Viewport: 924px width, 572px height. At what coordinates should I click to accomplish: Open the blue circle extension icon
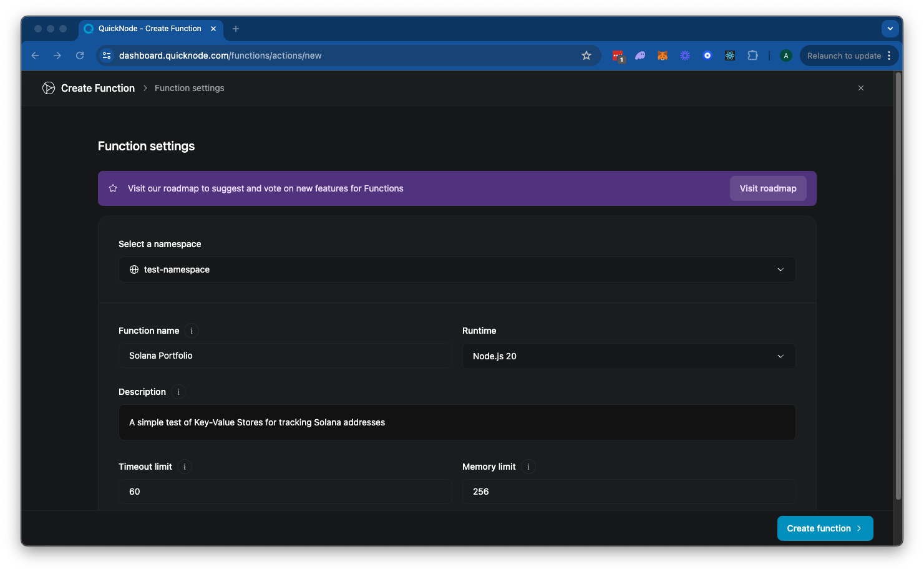[x=708, y=56]
